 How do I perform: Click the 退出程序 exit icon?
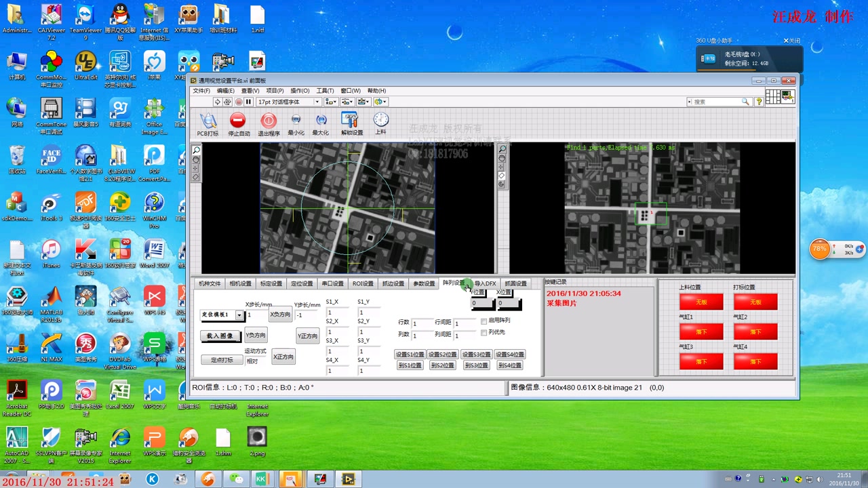[269, 121]
